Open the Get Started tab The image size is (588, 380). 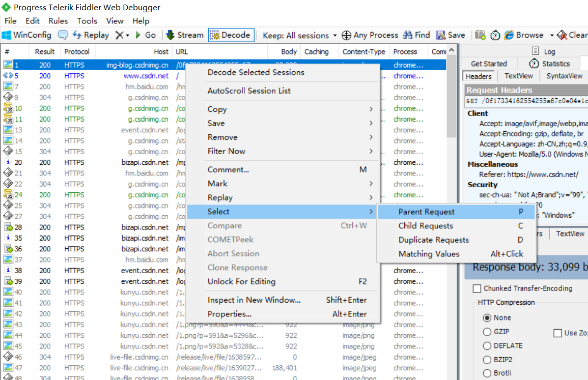(x=489, y=64)
